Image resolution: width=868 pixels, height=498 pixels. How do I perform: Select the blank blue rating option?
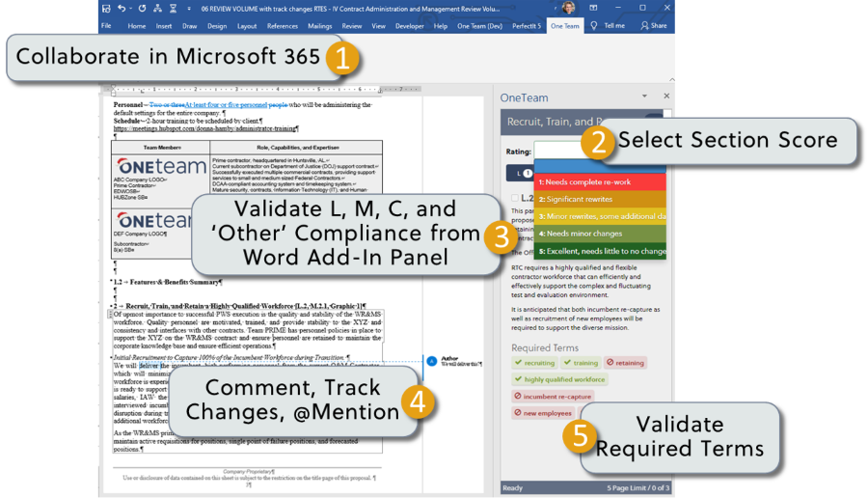click(600, 167)
